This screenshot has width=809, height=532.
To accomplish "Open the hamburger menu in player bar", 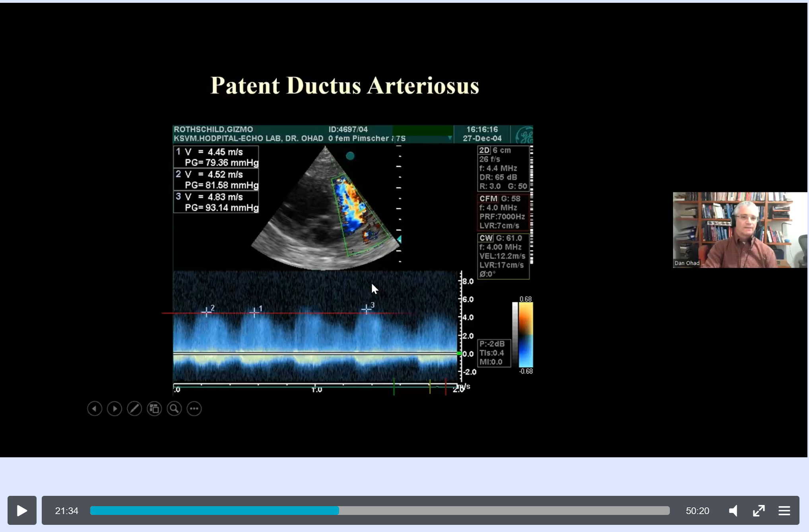I will [784, 511].
